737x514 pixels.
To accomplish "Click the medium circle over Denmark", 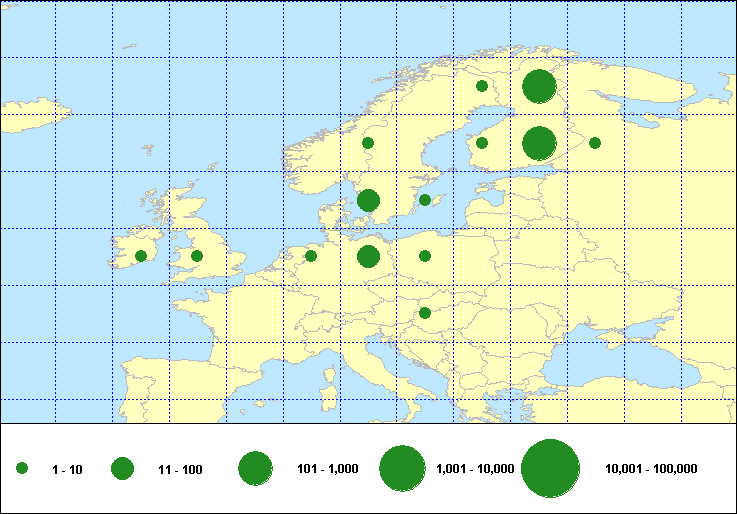I will click(368, 200).
